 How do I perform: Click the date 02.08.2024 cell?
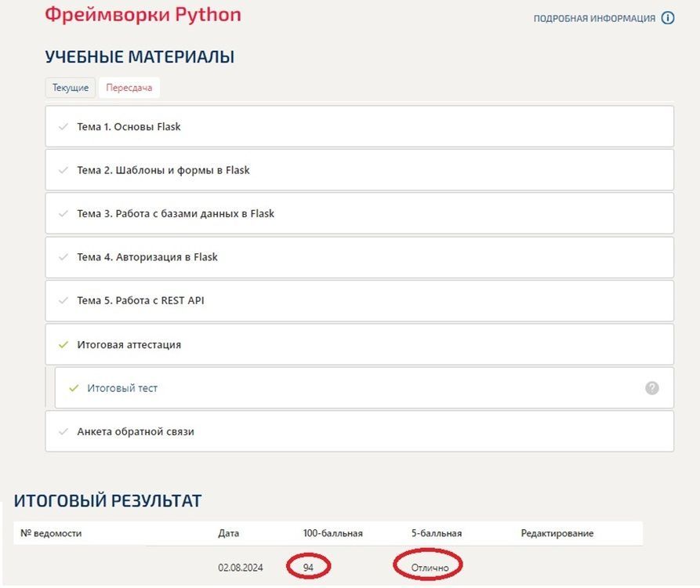tap(240, 568)
